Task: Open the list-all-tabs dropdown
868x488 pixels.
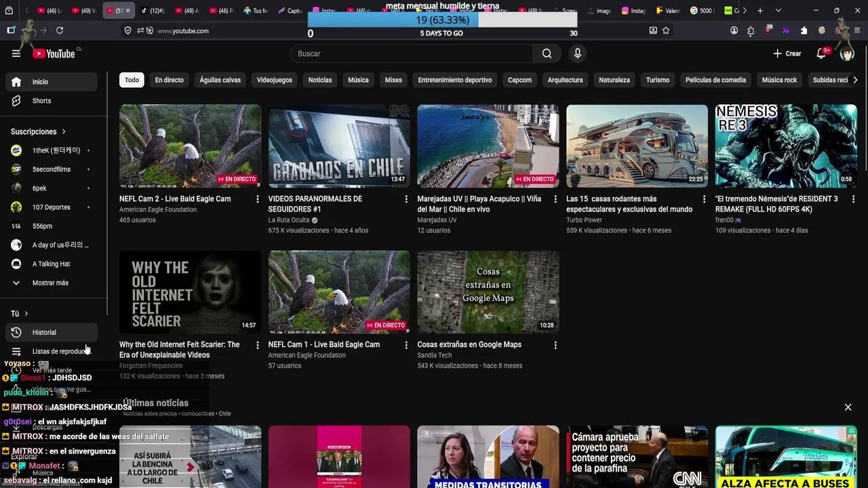Action: point(778,11)
